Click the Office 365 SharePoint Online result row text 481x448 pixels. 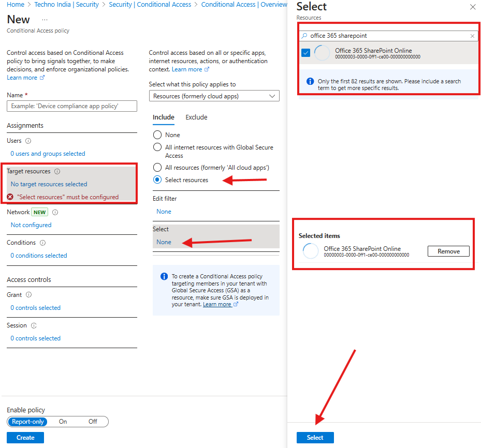click(x=377, y=53)
